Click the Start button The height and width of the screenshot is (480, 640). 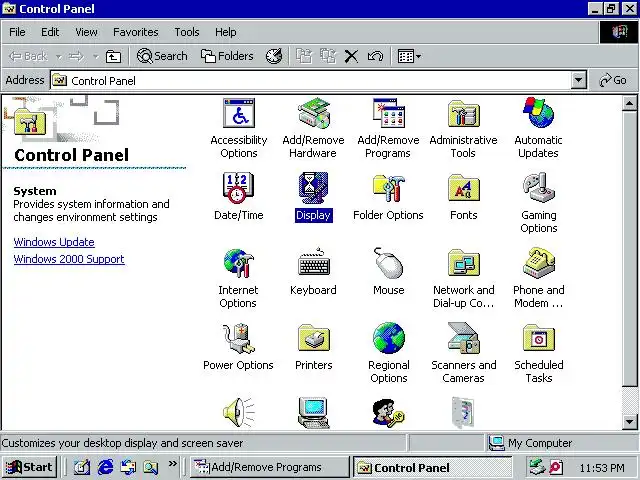click(x=29, y=467)
